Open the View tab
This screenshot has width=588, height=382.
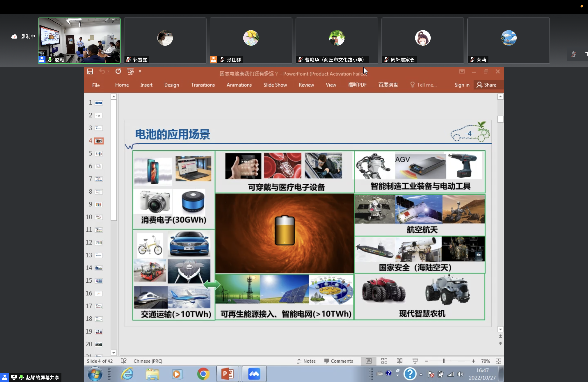(331, 85)
